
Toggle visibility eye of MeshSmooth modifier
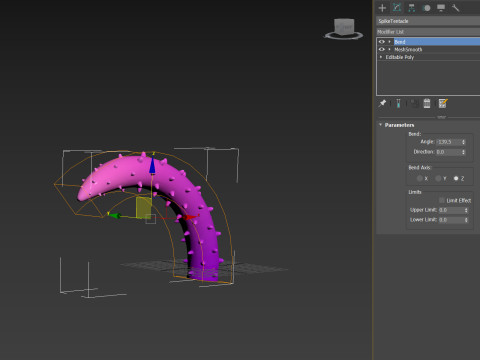(x=382, y=49)
